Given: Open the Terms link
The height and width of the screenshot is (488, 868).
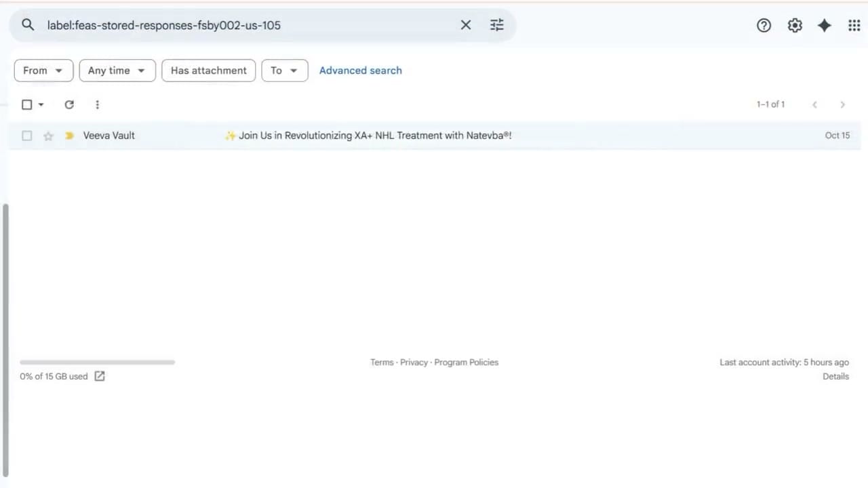Looking at the screenshot, I should click(382, 363).
